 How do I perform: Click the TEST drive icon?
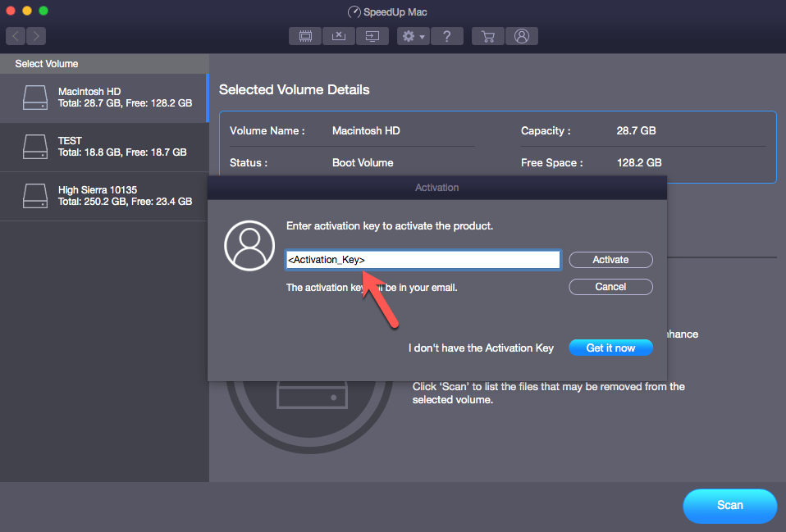[35, 147]
